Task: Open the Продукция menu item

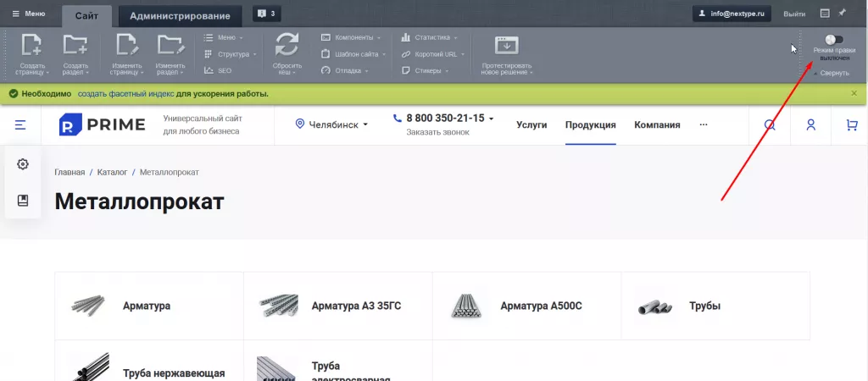Action: [591, 125]
